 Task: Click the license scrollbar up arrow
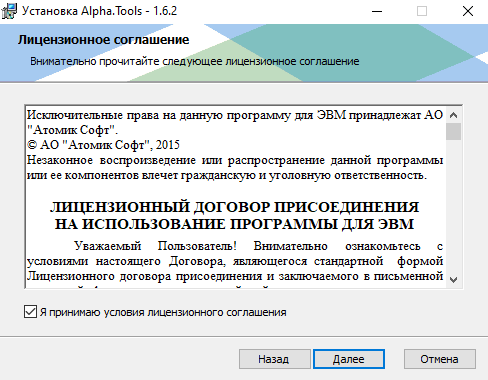tap(453, 115)
